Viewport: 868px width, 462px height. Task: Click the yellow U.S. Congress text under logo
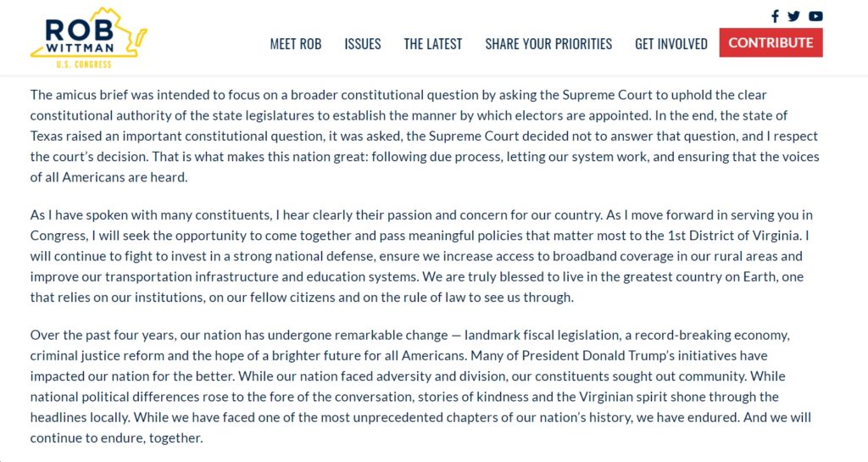coord(84,64)
